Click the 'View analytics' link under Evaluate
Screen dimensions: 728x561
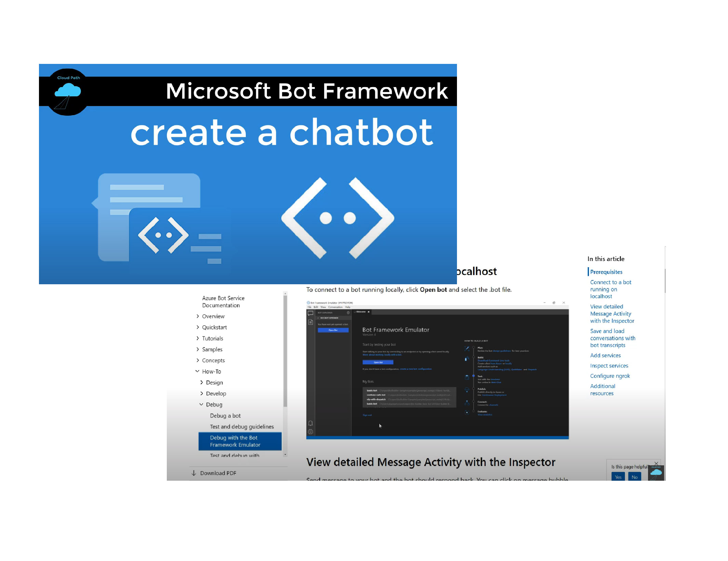(x=485, y=415)
